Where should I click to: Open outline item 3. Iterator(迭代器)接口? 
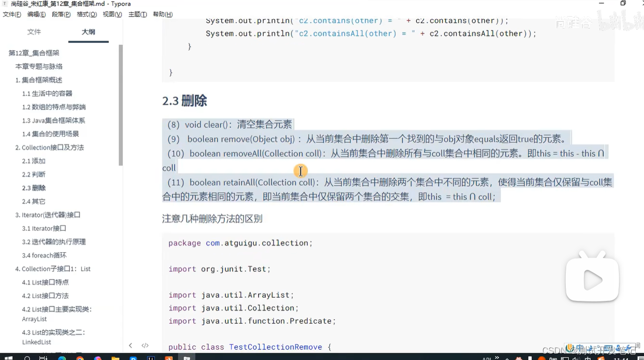48,215
